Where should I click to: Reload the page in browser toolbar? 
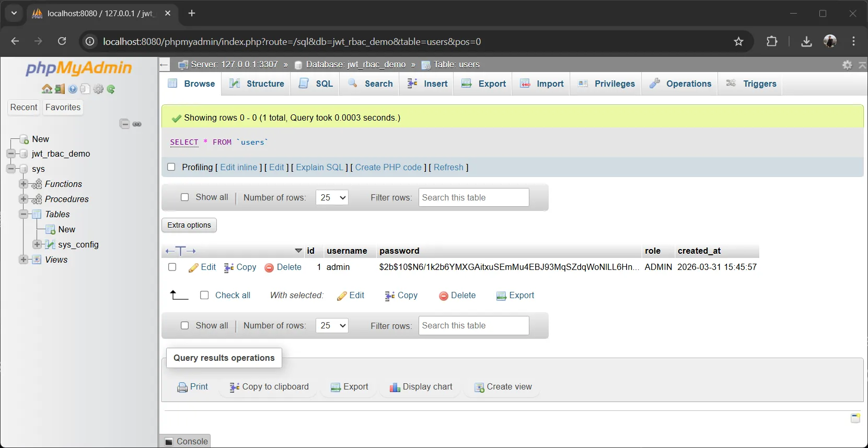(x=62, y=41)
